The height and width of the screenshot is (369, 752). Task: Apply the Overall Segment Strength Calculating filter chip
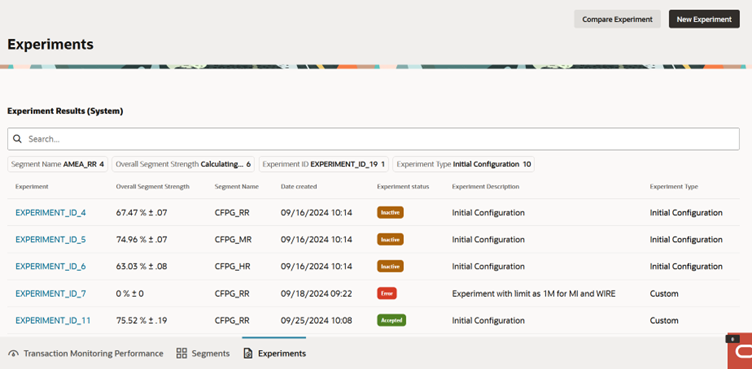(x=184, y=164)
